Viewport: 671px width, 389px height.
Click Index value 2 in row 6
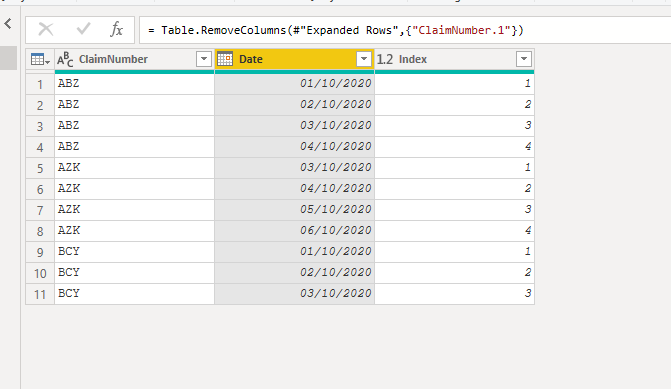point(454,189)
